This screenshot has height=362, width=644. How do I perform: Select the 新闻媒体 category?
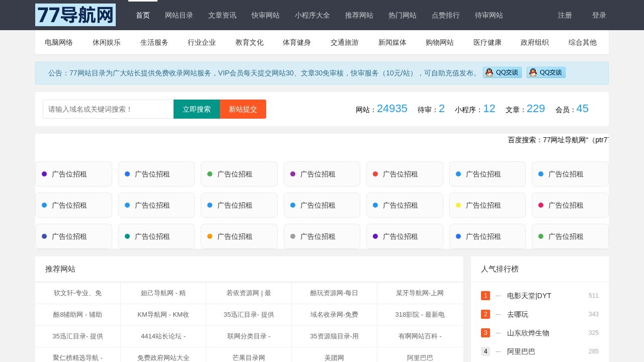pos(392,42)
